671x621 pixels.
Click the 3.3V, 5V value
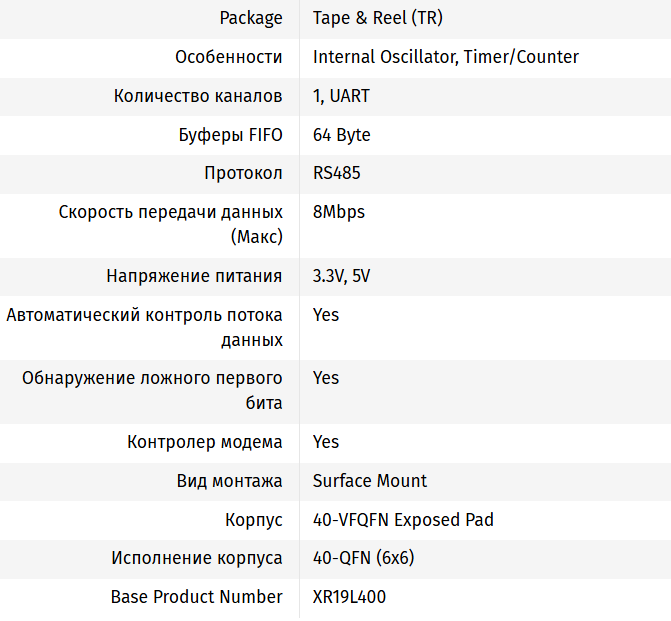click(x=341, y=276)
